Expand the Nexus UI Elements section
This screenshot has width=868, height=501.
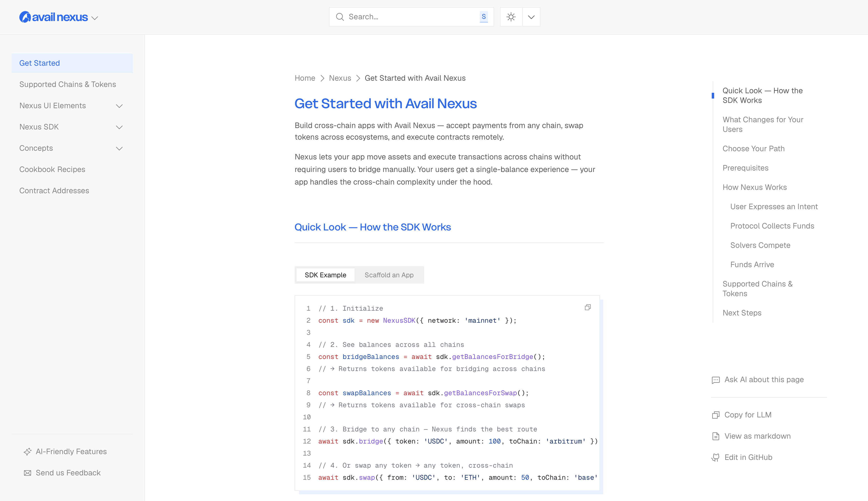119,106
